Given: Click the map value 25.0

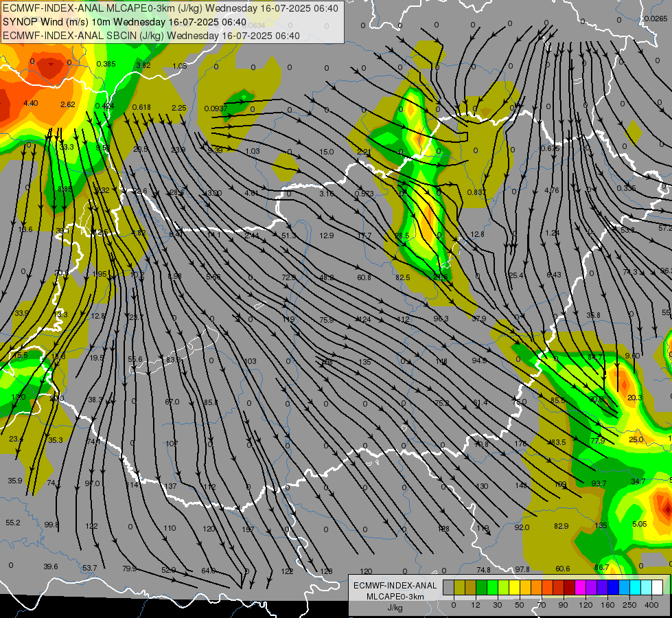Looking at the screenshot, I should click(x=636, y=439).
